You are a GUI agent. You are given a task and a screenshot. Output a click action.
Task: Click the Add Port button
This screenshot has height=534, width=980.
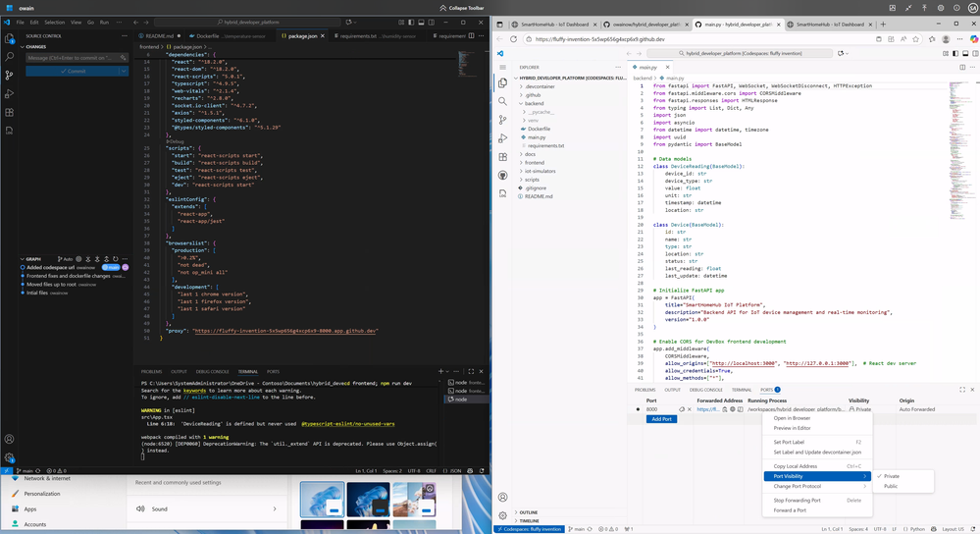point(661,419)
